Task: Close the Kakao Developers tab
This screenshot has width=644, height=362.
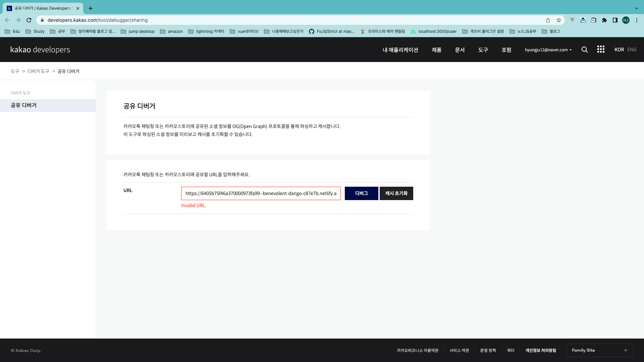Action: click(78, 8)
